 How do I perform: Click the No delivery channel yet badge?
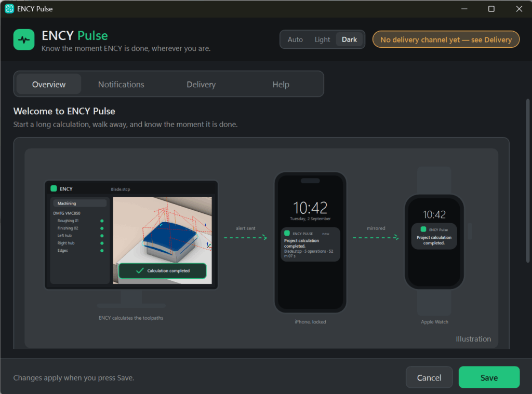point(446,39)
